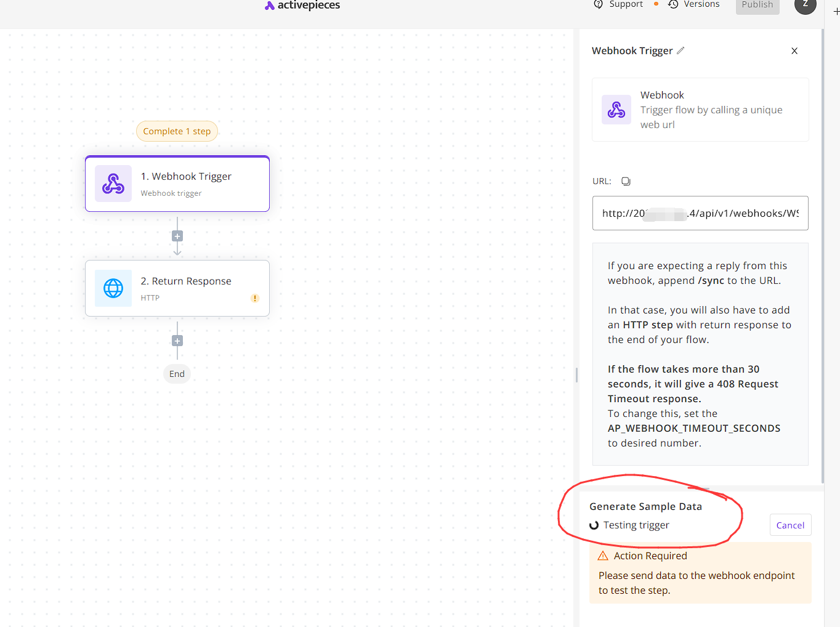840x627 pixels.
Task: Click the Versions clock icon
Action: (x=673, y=4)
